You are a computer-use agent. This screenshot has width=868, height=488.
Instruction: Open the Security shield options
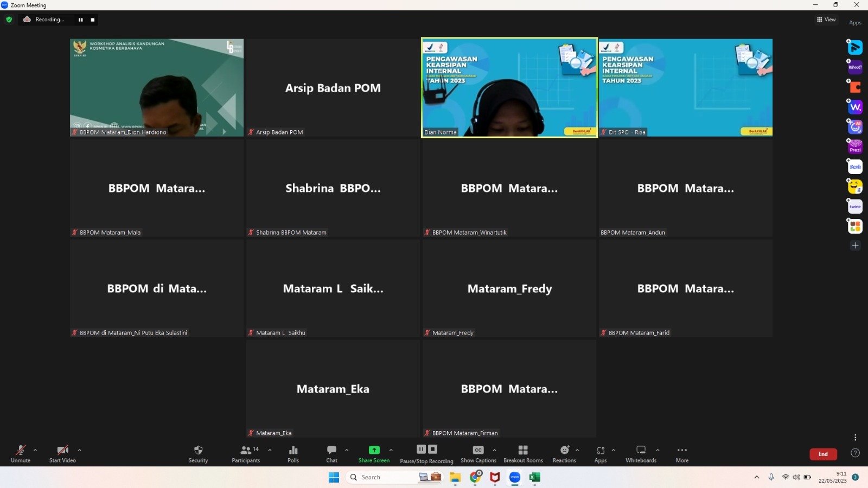point(198,453)
